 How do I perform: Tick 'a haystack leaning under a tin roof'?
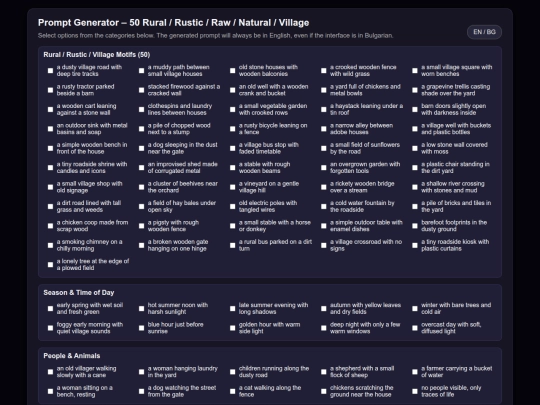(324, 110)
